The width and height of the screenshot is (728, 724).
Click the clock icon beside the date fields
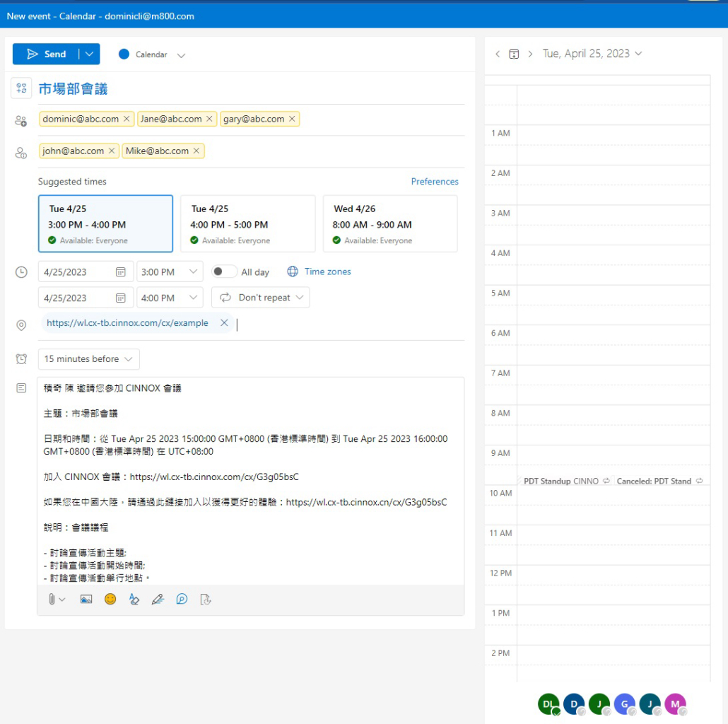click(x=21, y=272)
